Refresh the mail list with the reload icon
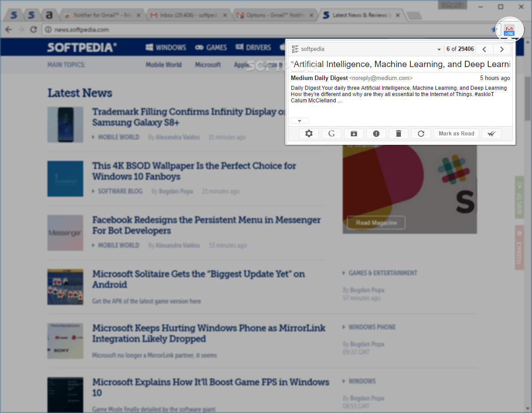The image size is (532, 413). pos(421,133)
